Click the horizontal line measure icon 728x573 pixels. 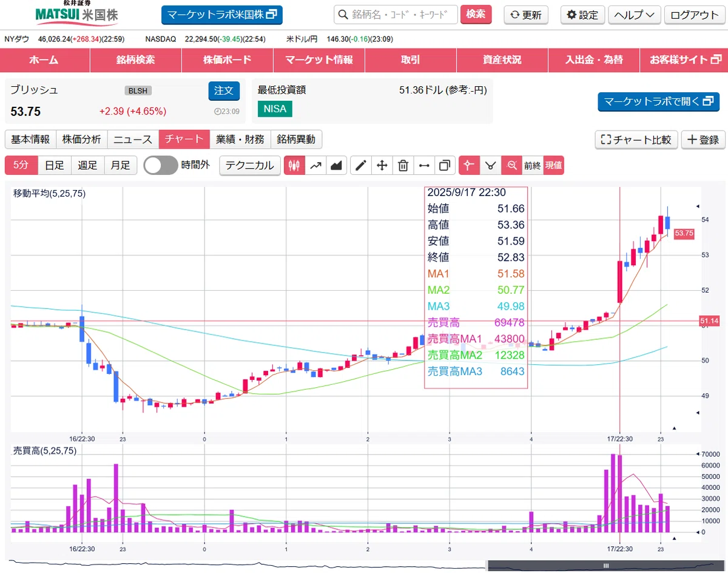[x=424, y=165]
